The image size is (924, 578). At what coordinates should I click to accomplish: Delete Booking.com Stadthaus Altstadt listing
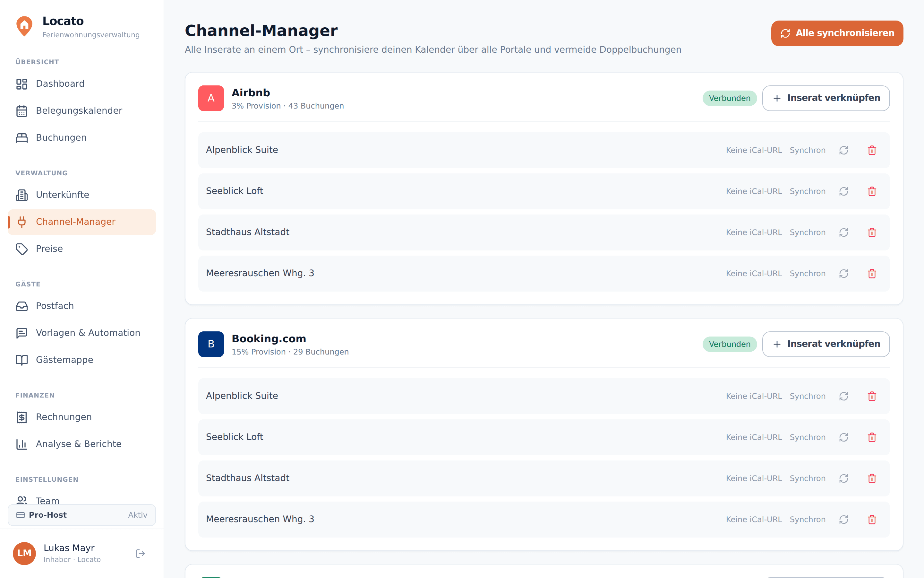(x=872, y=478)
